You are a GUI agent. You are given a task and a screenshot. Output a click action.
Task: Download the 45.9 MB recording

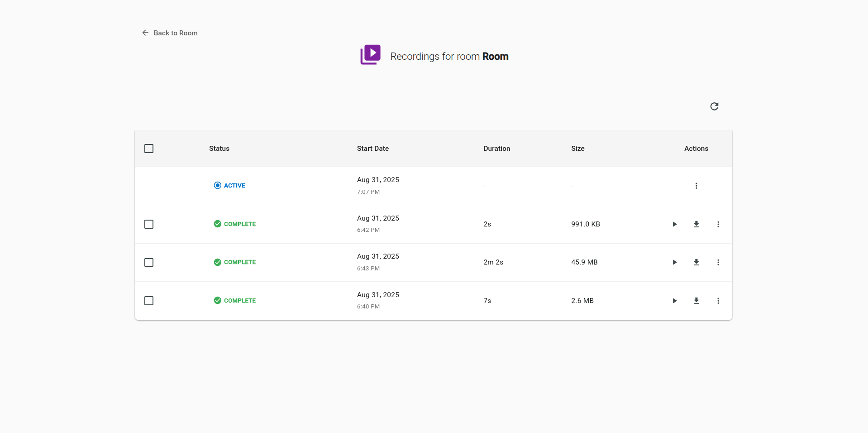696,262
